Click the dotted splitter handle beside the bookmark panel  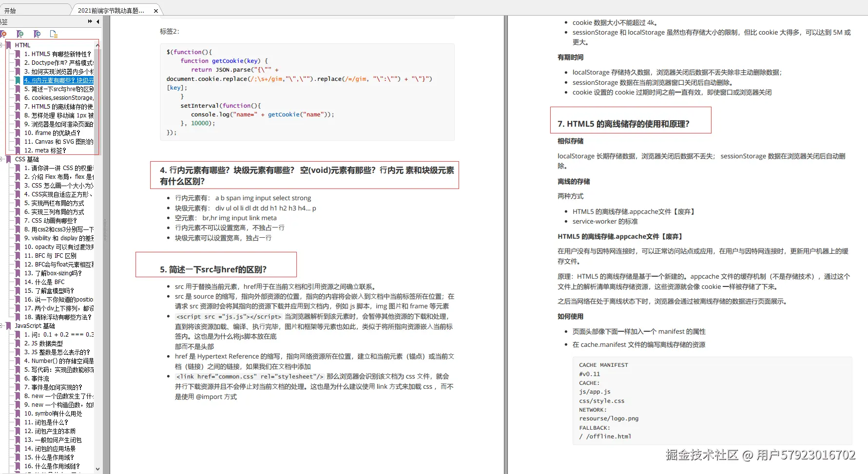pyautogui.click(x=105, y=230)
